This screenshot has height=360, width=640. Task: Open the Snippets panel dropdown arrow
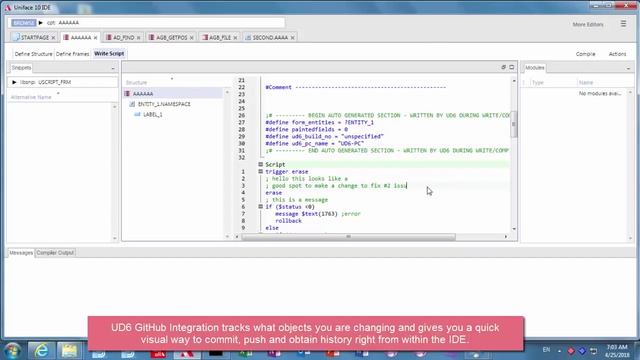[x=113, y=69]
